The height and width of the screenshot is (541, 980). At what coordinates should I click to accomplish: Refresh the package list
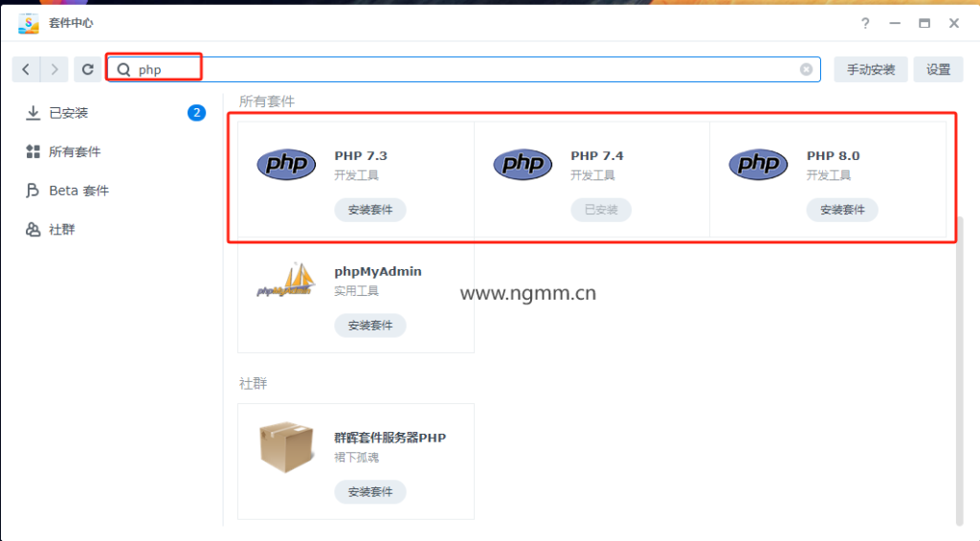click(x=87, y=70)
